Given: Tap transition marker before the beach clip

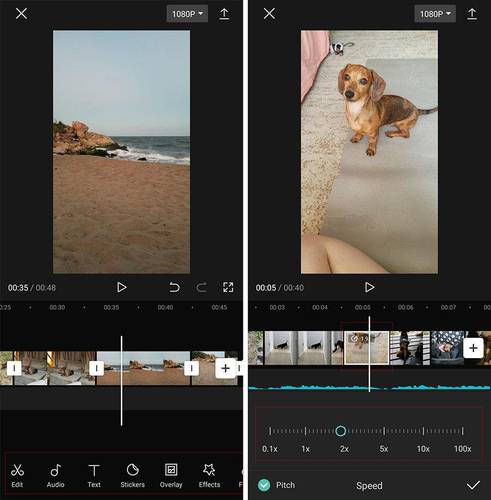Looking at the screenshot, I should (96, 368).
